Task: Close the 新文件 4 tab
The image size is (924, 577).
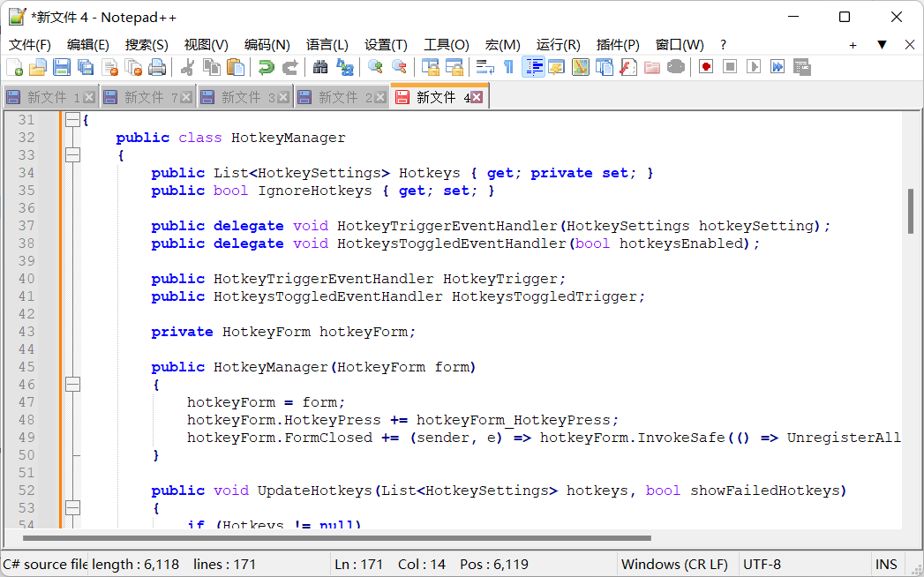Action: point(477,97)
